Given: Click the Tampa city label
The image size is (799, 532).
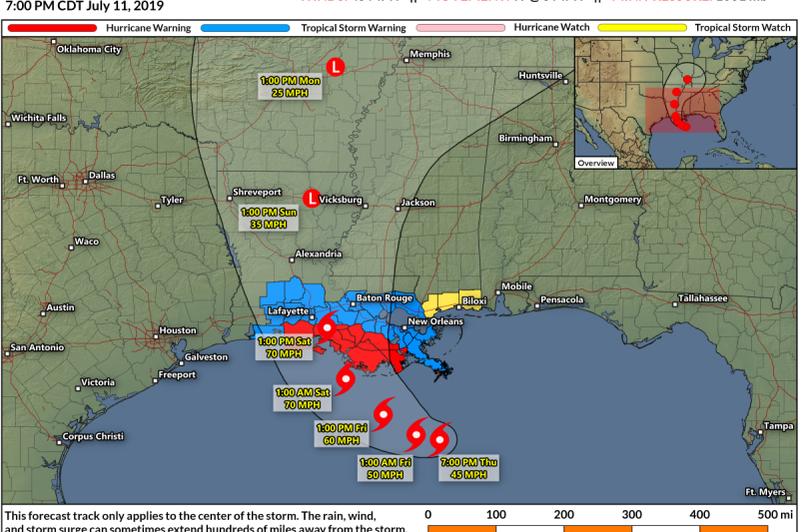Looking at the screenshot, I should coord(778,426).
